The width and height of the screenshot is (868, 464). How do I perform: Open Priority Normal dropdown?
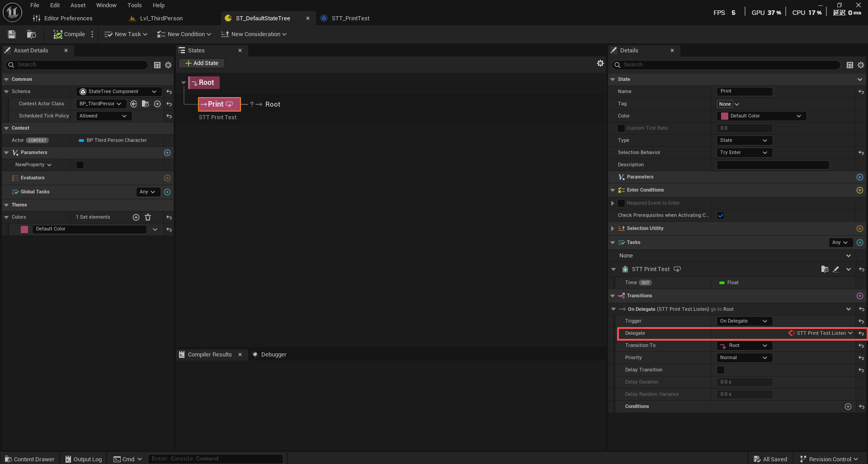click(x=744, y=358)
